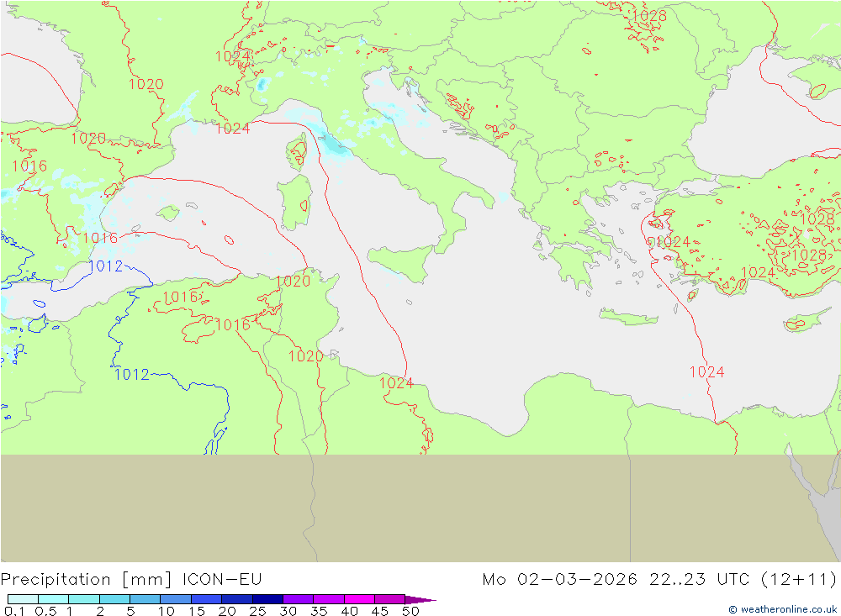Pick the purple 30 to 35 mm swatch

[299, 599]
